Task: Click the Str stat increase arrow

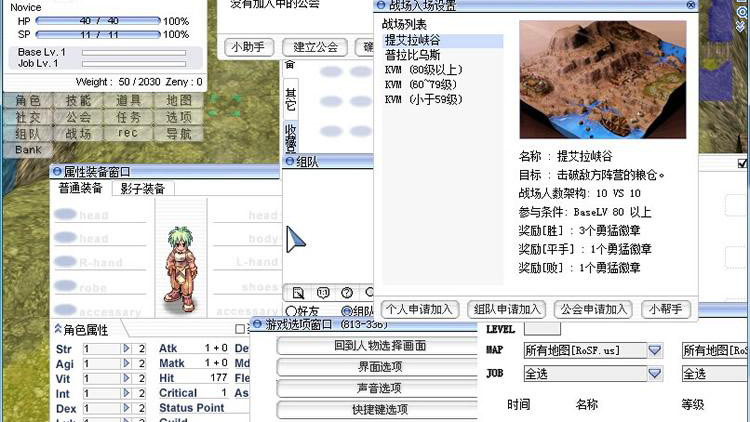Action: 127,349
